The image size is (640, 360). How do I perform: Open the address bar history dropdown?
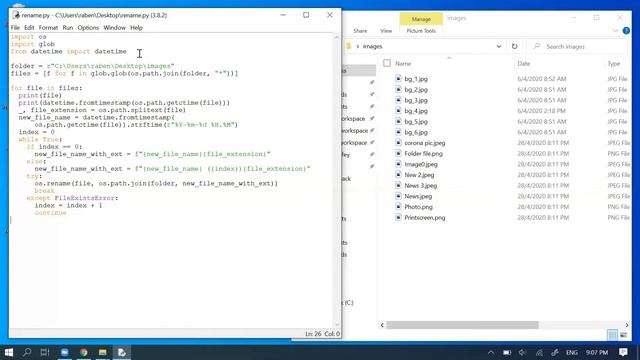498,47
